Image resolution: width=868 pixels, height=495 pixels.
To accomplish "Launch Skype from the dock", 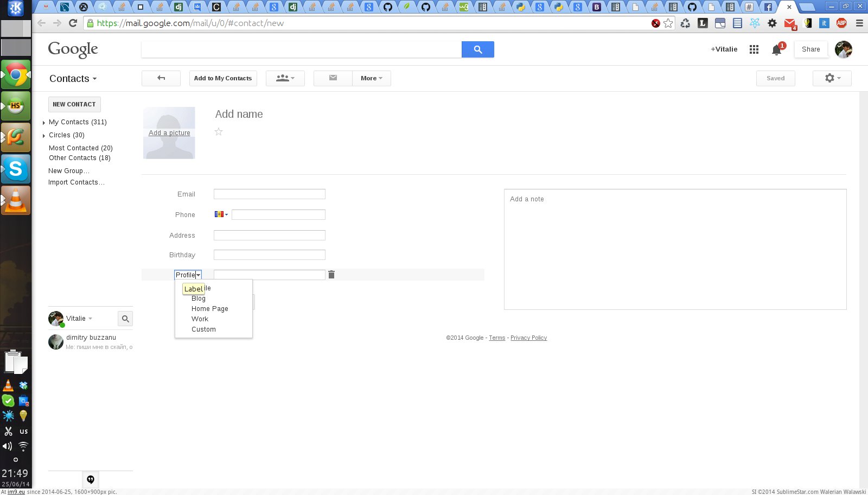I will coord(16,169).
